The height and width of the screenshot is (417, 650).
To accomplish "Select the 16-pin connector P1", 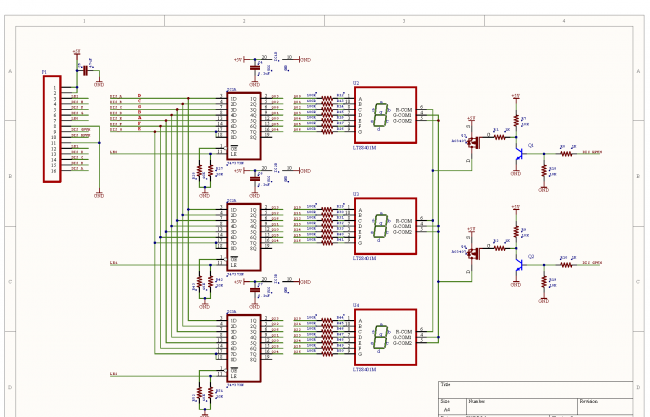I will 52,129.
